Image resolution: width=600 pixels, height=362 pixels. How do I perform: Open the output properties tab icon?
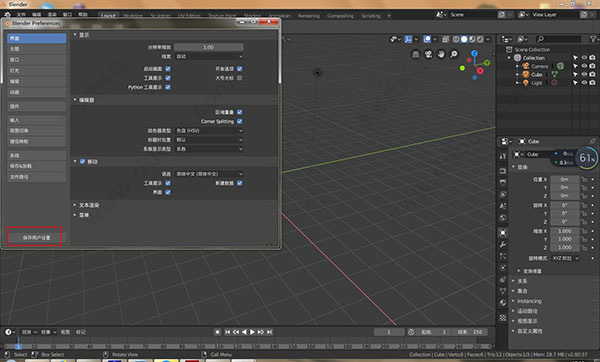pos(503,183)
